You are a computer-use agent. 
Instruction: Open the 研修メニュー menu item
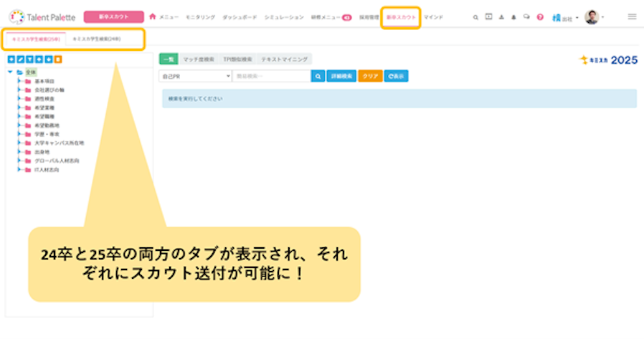click(x=331, y=17)
